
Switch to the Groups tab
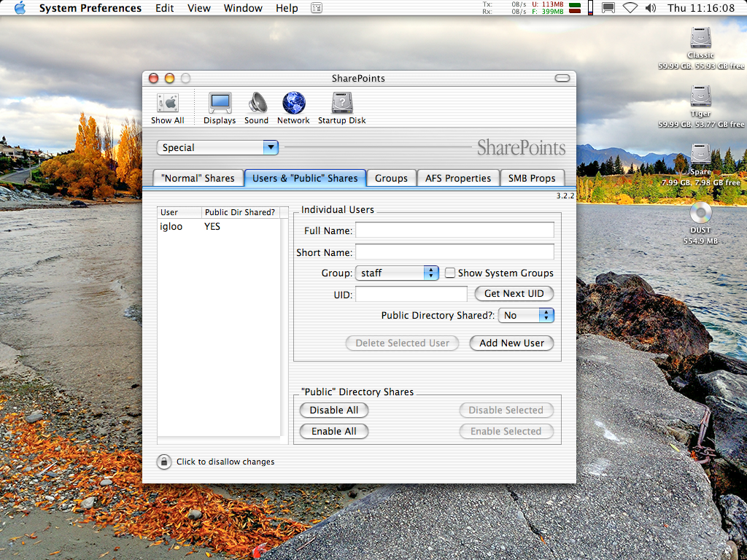391,178
